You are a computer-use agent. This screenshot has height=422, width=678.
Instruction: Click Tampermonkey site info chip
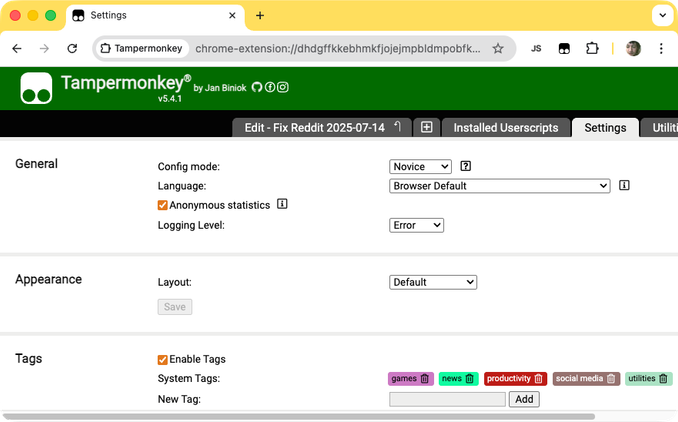click(141, 48)
